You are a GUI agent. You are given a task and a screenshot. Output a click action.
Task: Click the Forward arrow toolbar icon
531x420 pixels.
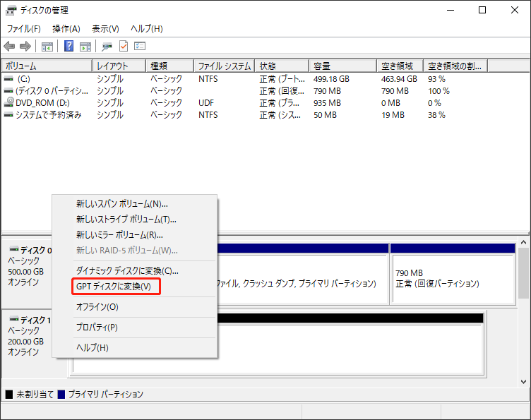25,46
